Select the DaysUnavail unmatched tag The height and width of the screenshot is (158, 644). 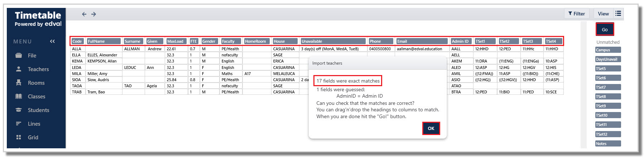pyautogui.click(x=608, y=59)
